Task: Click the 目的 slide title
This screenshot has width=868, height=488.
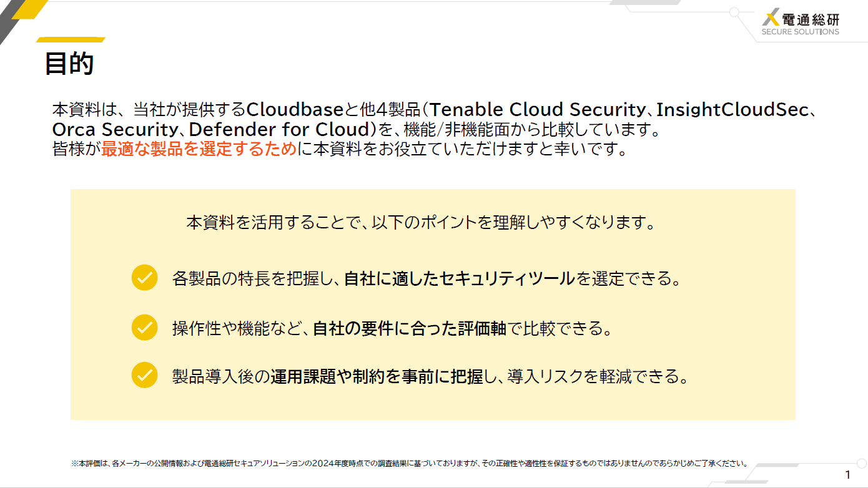Action: click(69, 64)
